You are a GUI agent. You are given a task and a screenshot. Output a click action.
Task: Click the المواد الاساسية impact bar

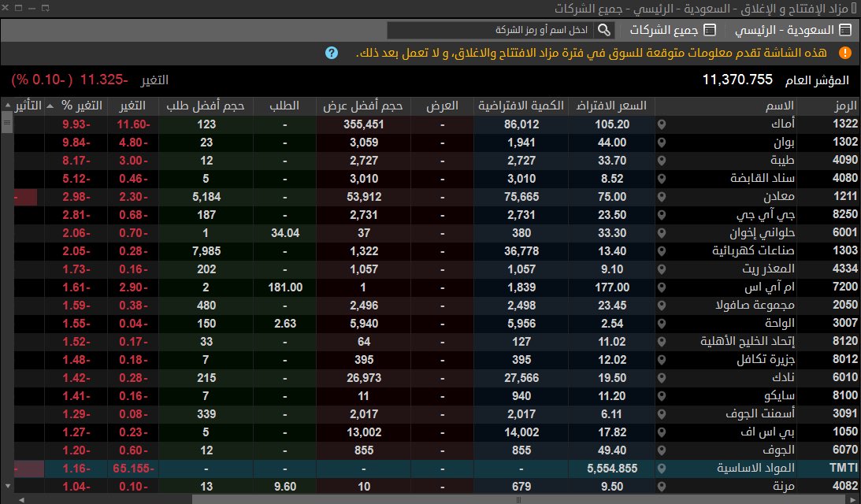click(x=28, y=469)
